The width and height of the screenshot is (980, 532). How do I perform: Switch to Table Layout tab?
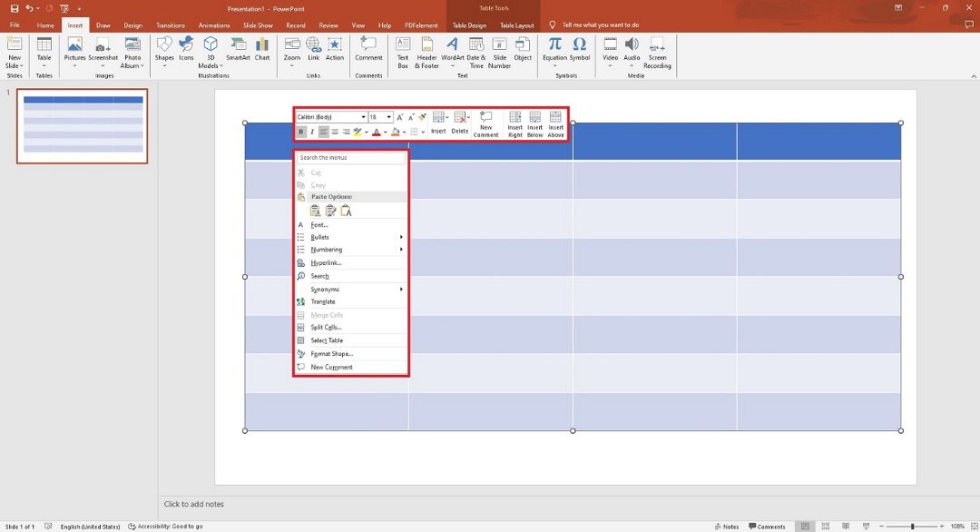517,25
